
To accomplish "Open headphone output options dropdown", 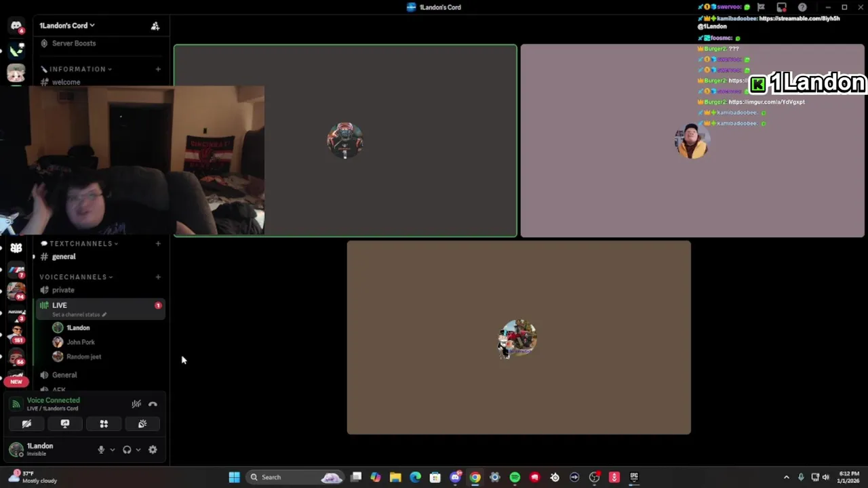I will click(x=138, y=449).
